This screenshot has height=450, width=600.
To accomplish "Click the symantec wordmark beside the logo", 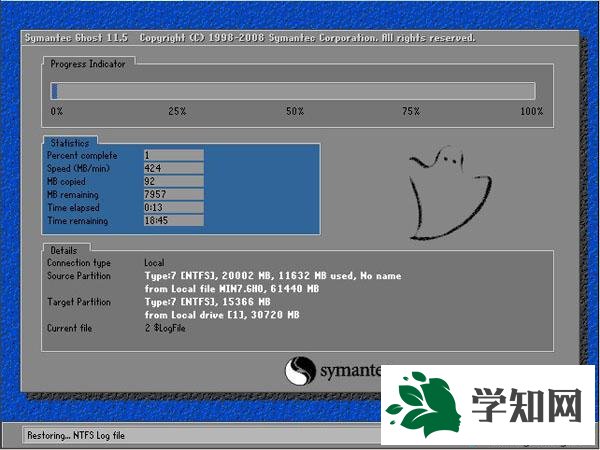I will click(350, 371).
